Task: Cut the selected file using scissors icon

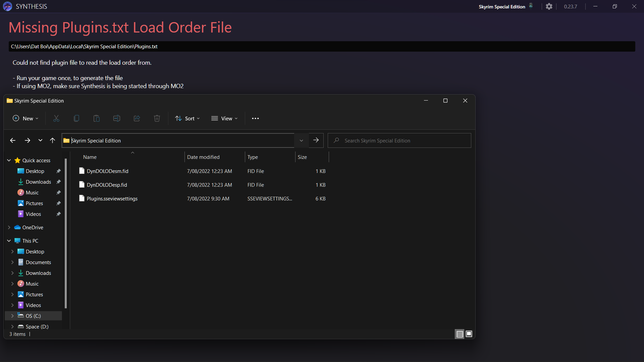Action: (56, 118)
